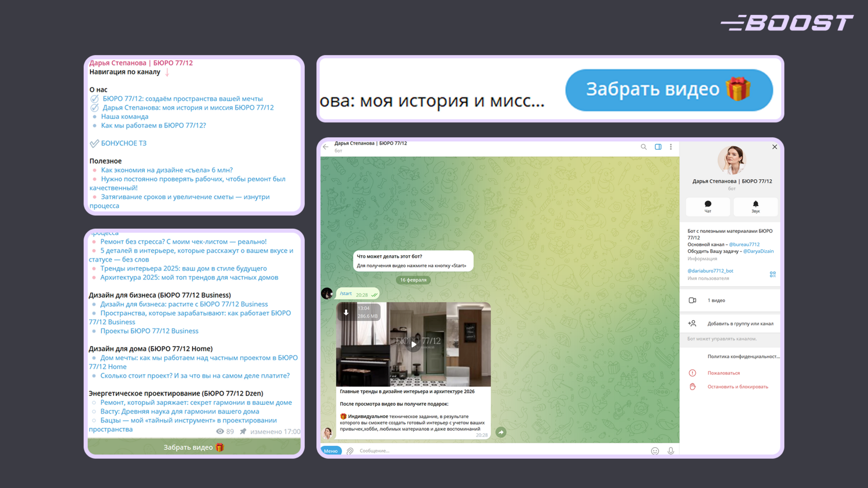Screen dimensions: 868x488
Task: Click the Чат button in profile panel
Action: tap(708, 207)
